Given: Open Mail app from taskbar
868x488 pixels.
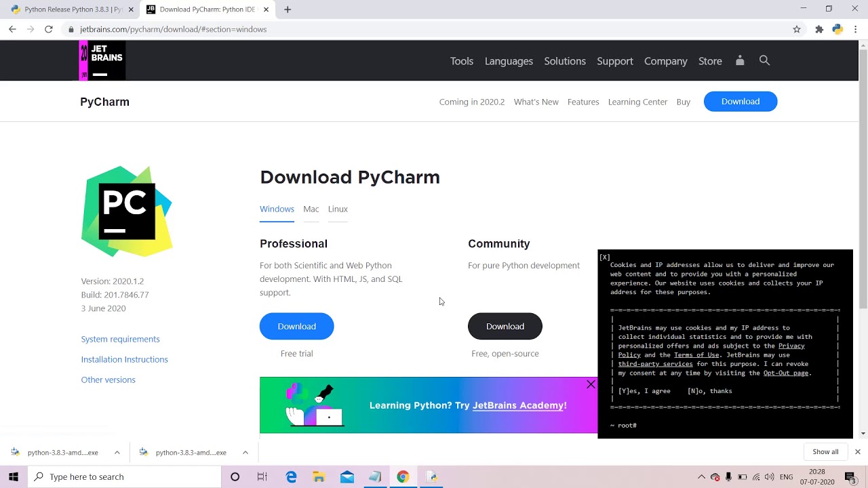Looking at the screenshot, I should click(x=347, y=476).
